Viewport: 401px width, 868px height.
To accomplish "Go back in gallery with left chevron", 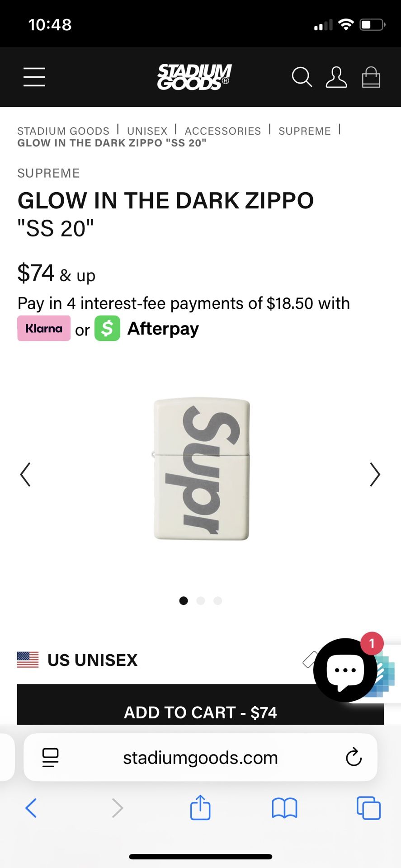I will (x=26, y=474).
